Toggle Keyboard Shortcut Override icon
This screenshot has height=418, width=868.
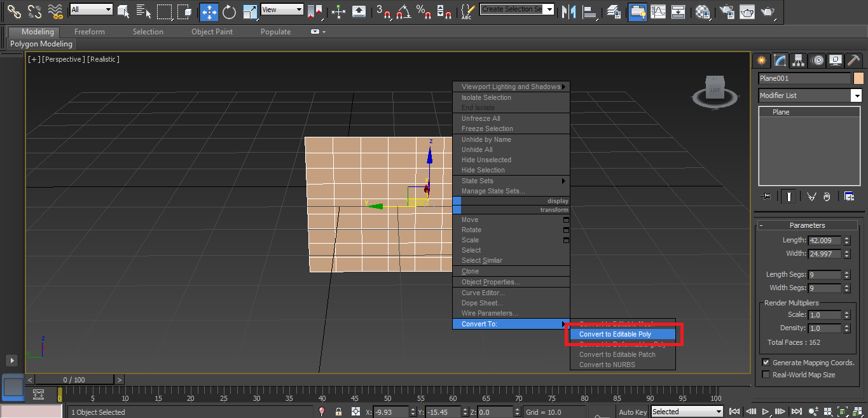pos(359,11)
